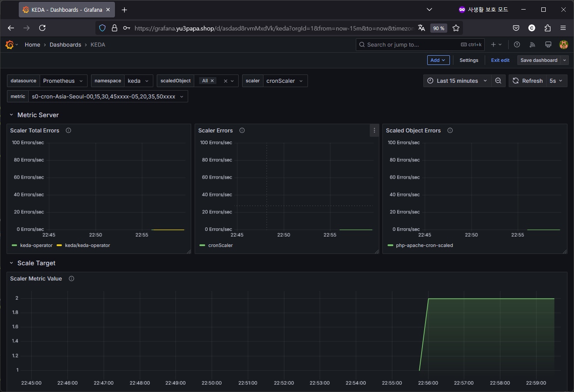Click Exit edit
This screenshot has height=392, width=574.
click(500, 60)
